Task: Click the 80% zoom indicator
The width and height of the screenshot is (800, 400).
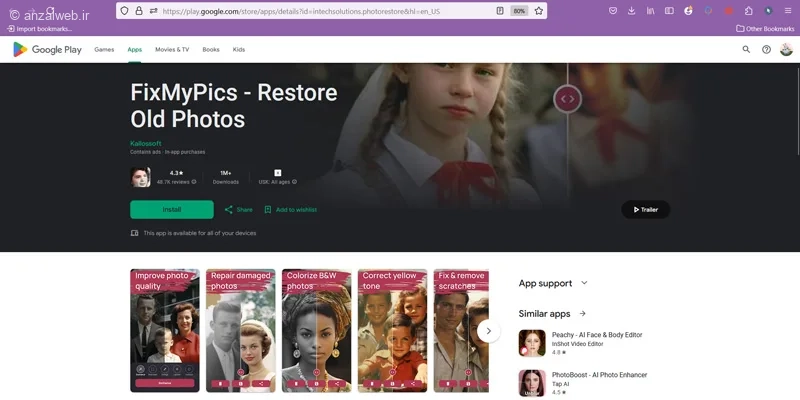Action: (x=519, y=11)
